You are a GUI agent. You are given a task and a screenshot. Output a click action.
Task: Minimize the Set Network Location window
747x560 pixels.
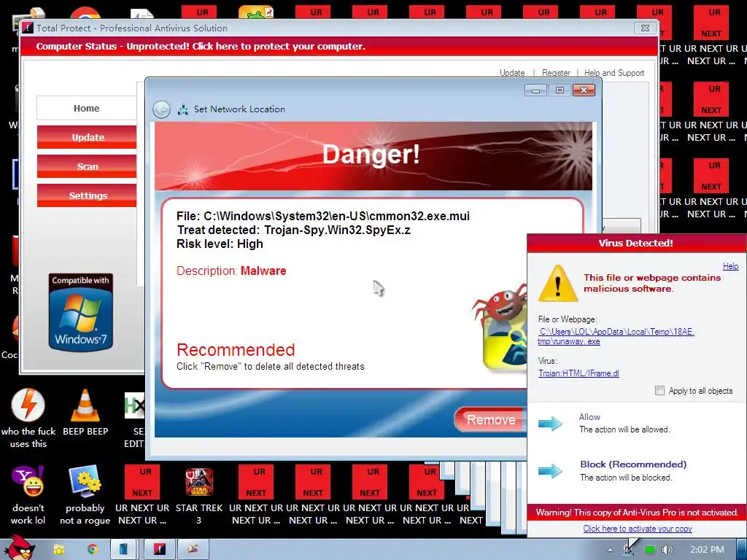pos(535,90)
